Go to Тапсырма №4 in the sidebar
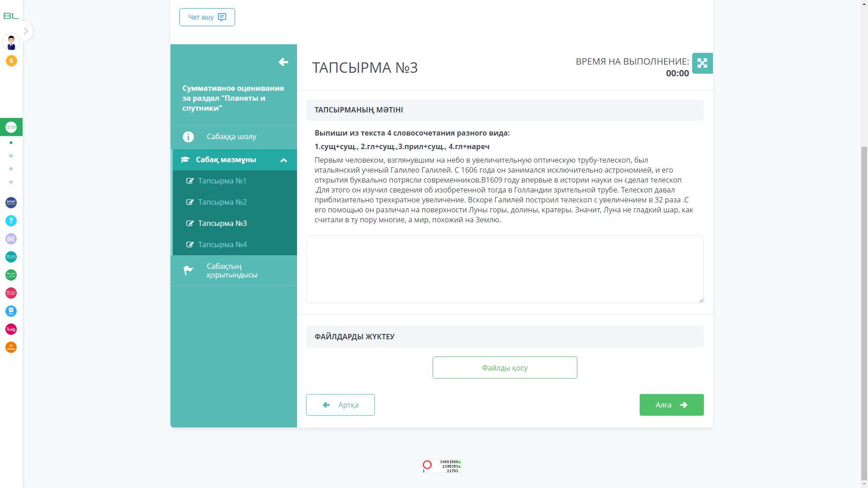The image size is (868, 488). pos(222,244)
